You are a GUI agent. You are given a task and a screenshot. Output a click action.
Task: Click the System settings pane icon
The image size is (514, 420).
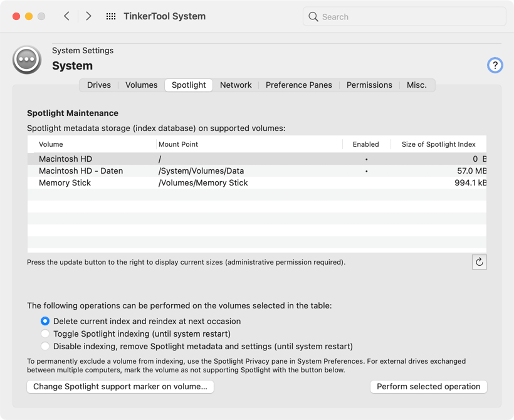[27, 60]
